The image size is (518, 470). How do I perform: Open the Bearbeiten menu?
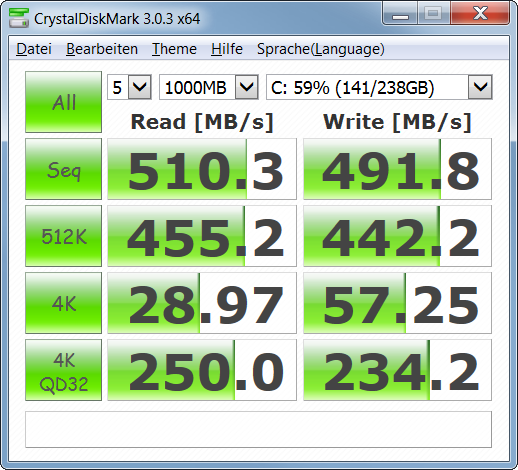tap(102, 49)
